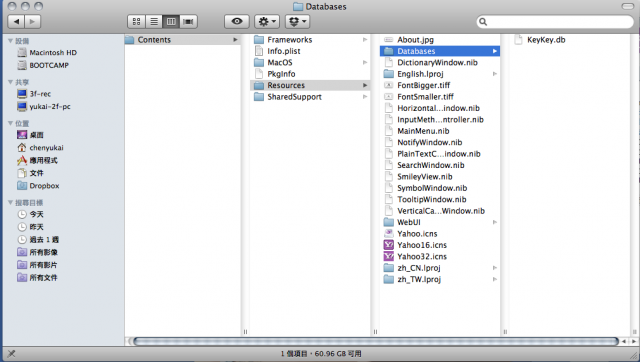The height and width of the screenshot is (362, 640).
Task: Open the 文件 documents folder in sidebar
Action: [30, 173]
